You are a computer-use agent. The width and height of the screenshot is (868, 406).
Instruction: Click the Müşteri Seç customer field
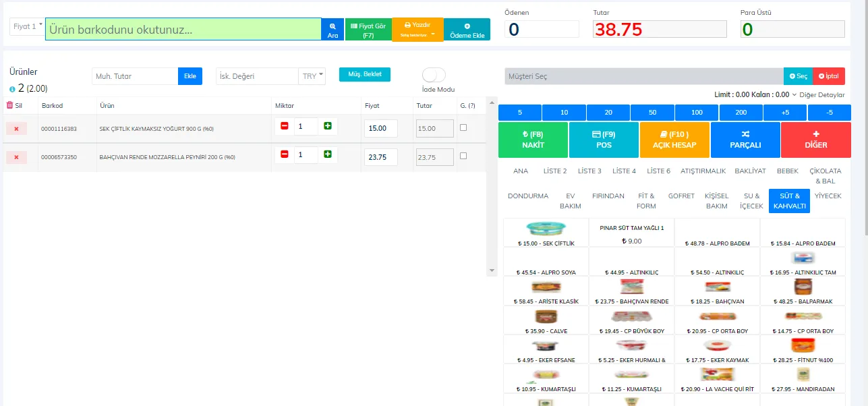pyautogui.click(x=644, y=76)
